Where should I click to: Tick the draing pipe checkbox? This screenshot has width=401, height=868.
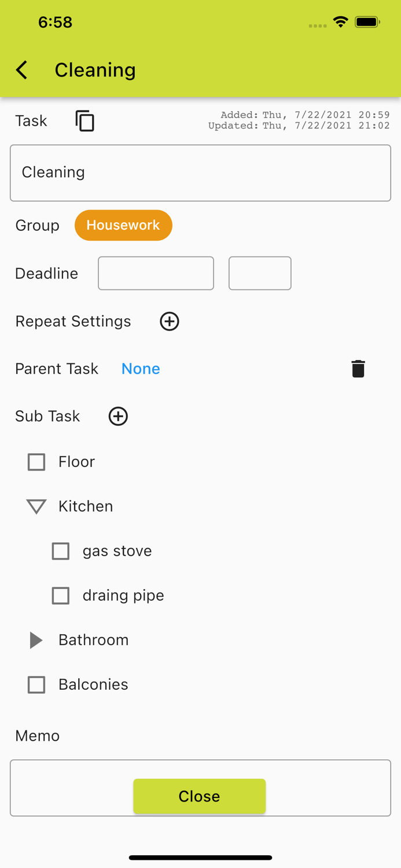coord(60,595)
